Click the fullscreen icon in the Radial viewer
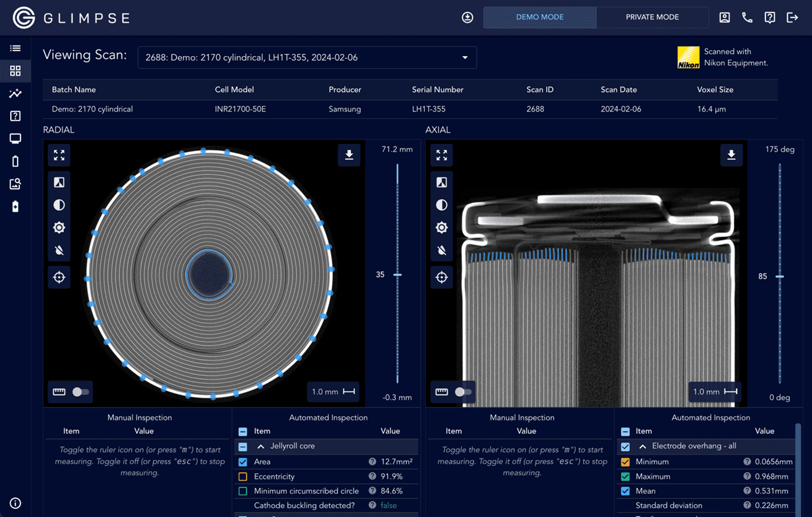Screen dimensions: 812x517 pyautogui.click(x=59, y=155)
